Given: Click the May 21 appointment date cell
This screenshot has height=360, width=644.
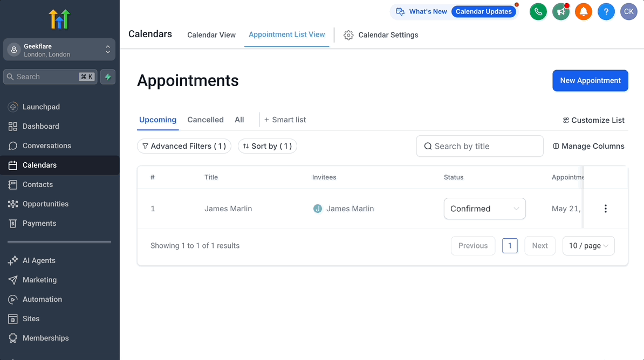Looking at the screenshot, I should (566, 209).
